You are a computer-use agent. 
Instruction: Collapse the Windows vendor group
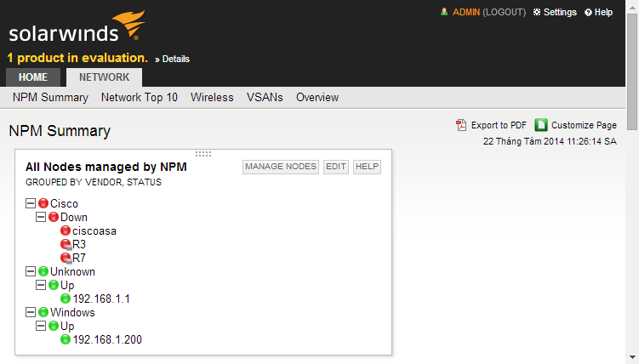click(x=31, y=312)
